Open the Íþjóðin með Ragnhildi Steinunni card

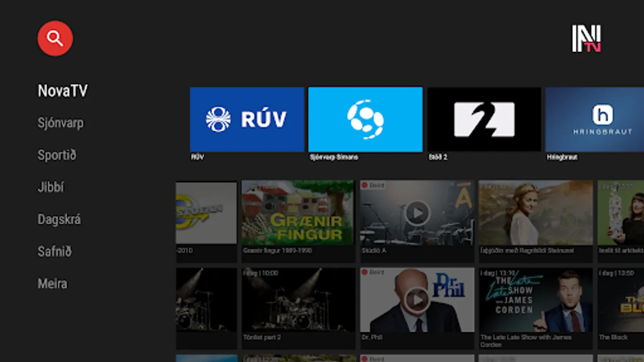(x=535, y=221)
